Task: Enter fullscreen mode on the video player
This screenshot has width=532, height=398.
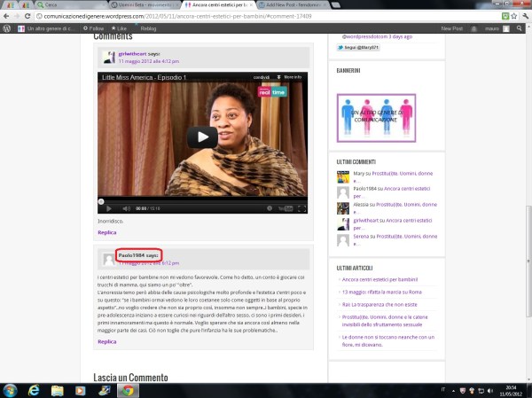Action: click(x=303, y=208)
